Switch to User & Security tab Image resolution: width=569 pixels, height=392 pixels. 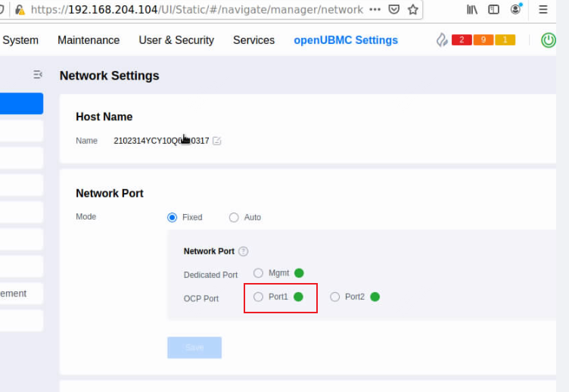point(176,40)
